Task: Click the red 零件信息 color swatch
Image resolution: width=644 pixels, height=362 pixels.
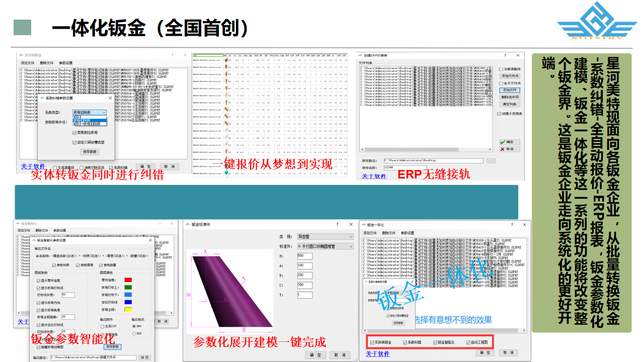Action: 128,280
